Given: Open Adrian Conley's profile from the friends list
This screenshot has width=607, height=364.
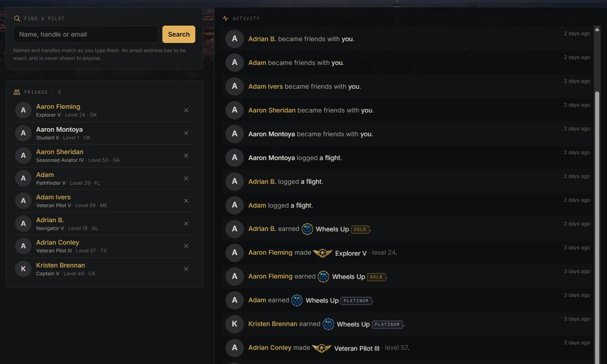Looking at the screenshot, I should tap(58, 242).
